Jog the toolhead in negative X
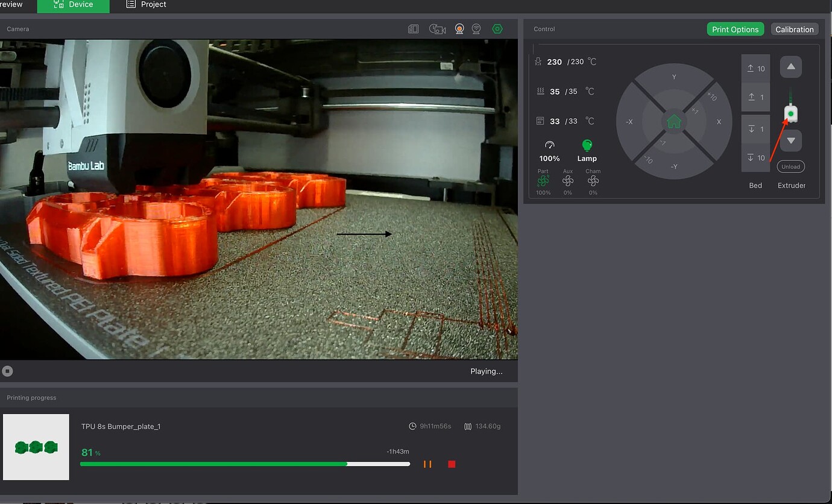 pos(629,121)
